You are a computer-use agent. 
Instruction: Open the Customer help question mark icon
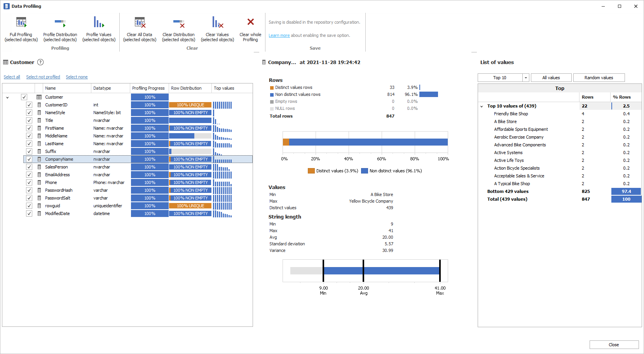click(x=40, y=62)
